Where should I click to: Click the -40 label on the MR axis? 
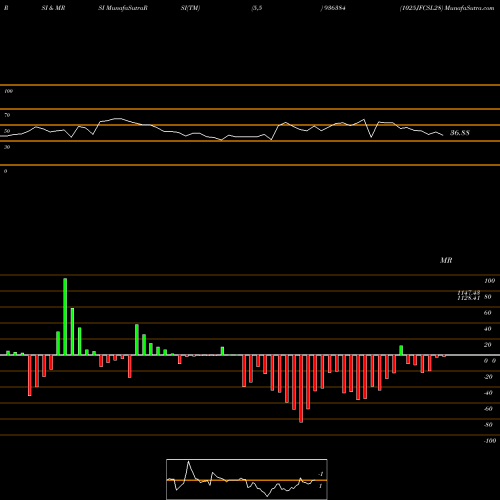pos(488,393)
